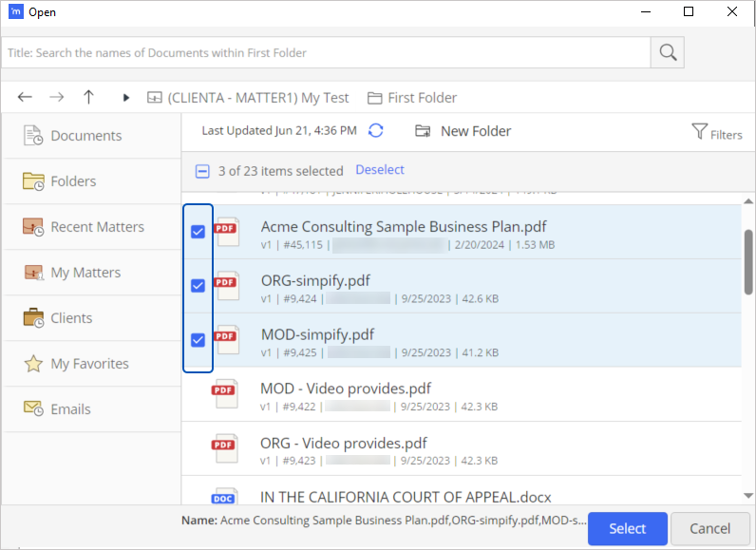Click the Cancel button

tap(709, 528)
